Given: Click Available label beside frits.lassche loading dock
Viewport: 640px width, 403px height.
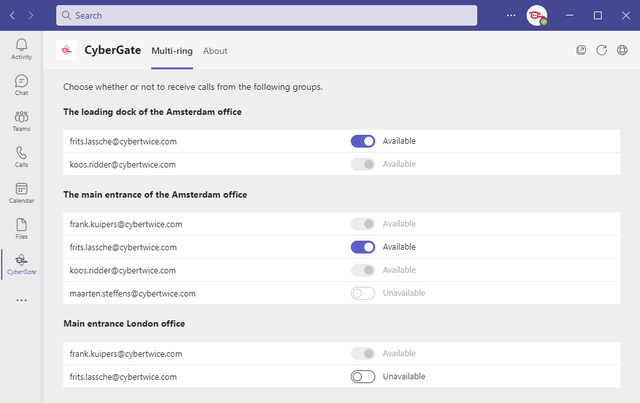Looking at the screenshot, I should click(x=399, y=141).
